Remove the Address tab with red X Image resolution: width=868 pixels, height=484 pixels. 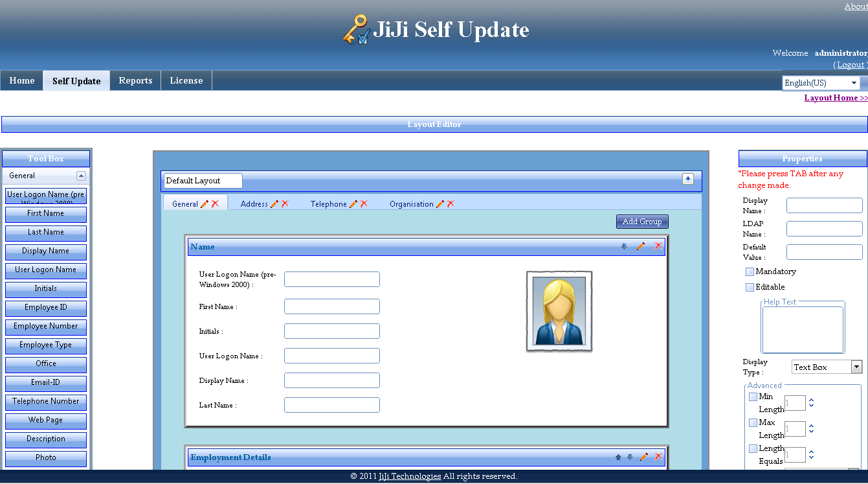pos(285,203)
